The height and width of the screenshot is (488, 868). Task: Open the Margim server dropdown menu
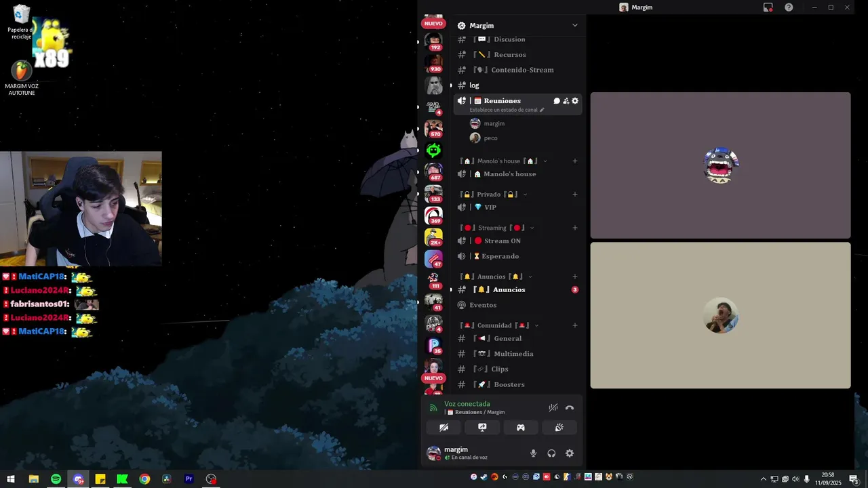pos(574,26)
